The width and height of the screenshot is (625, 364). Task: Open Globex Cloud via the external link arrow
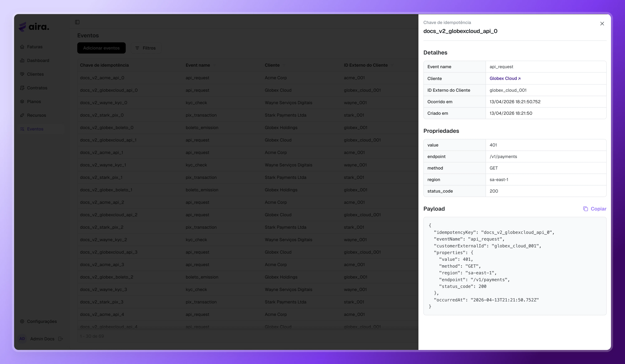click(x=519, y=78)
